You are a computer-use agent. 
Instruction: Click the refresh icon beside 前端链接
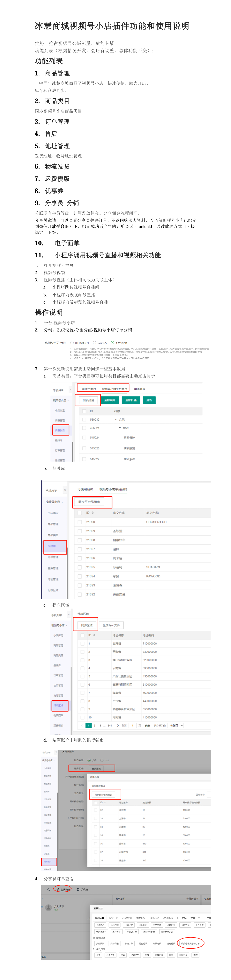[48, 890]
